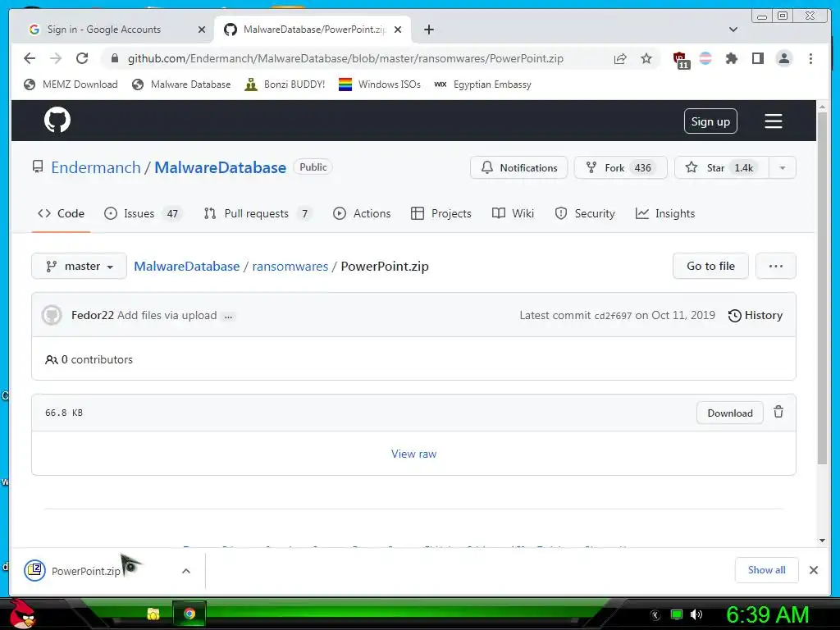
Task: Expand the commit message ellipsis
Action: 228,316
